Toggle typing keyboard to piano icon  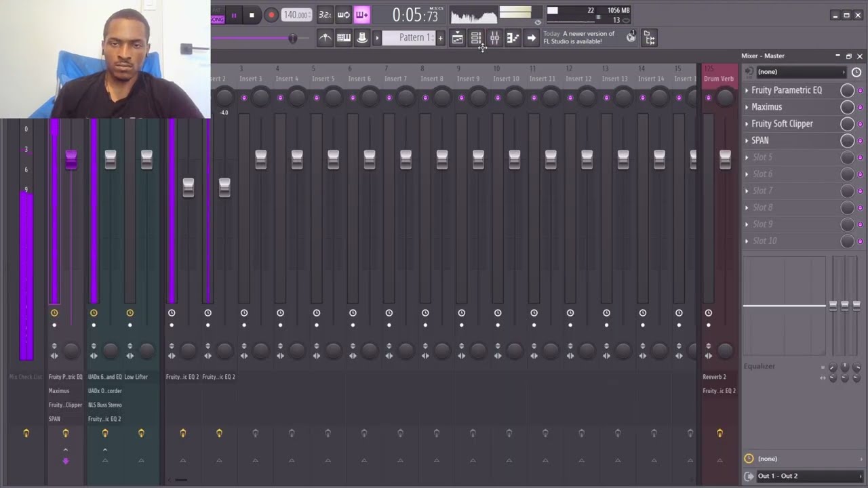(x=344, y=38)
